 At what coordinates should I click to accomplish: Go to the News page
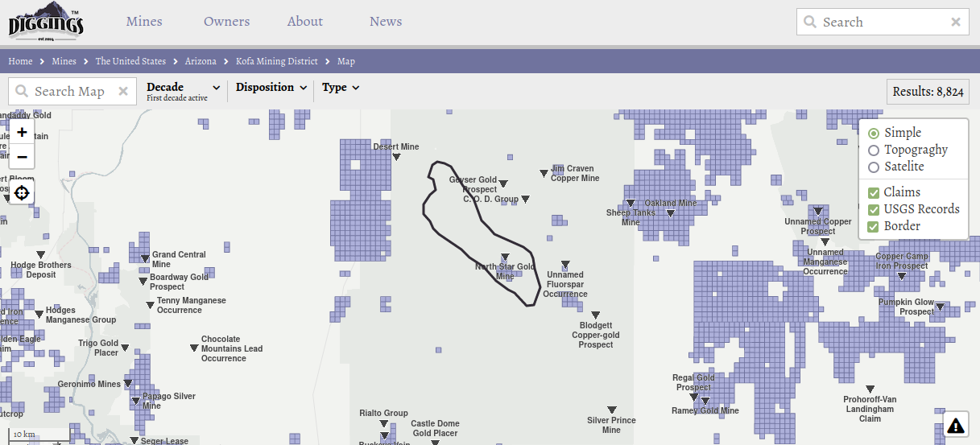[x=386, y=22]
